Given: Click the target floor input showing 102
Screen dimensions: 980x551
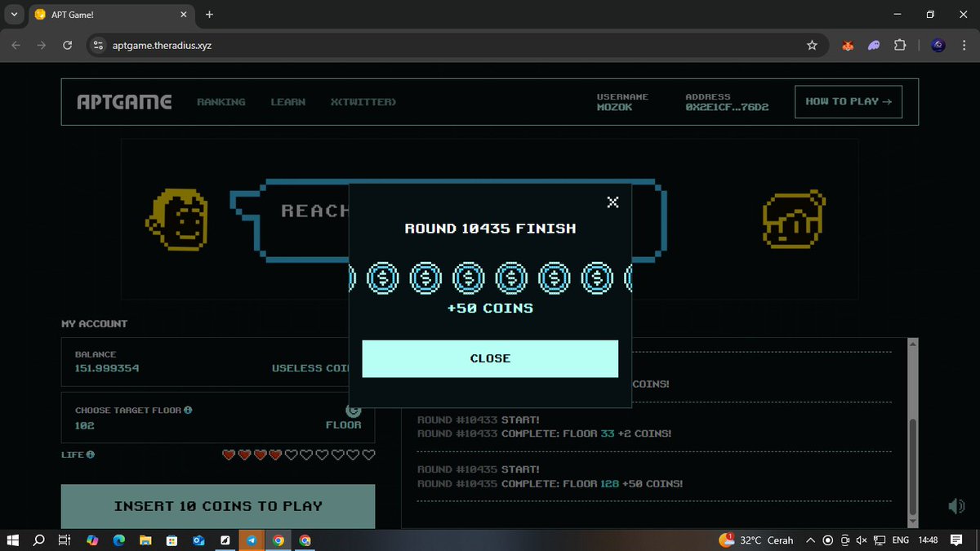Looking at the screenshot, I should point(85,425).
